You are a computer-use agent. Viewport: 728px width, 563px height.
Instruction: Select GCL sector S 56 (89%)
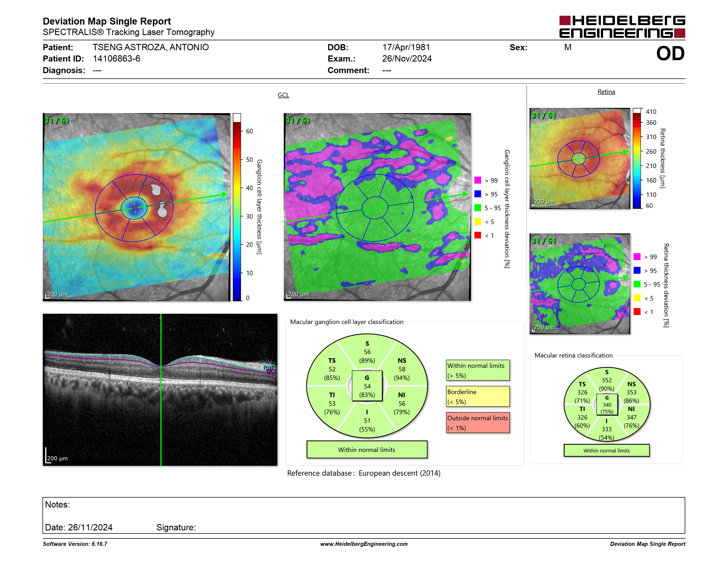point(367,352)
